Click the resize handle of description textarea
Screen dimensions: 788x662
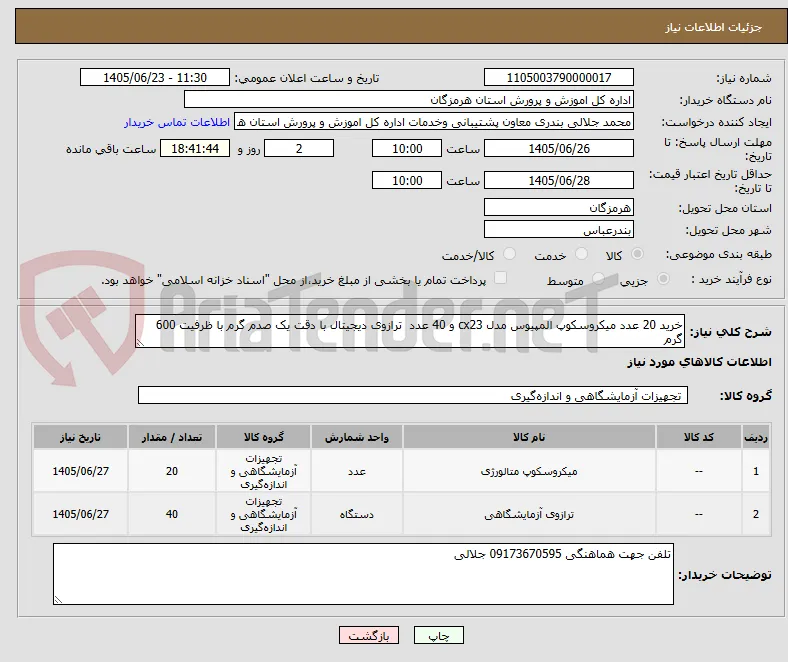tap(140, 343)
